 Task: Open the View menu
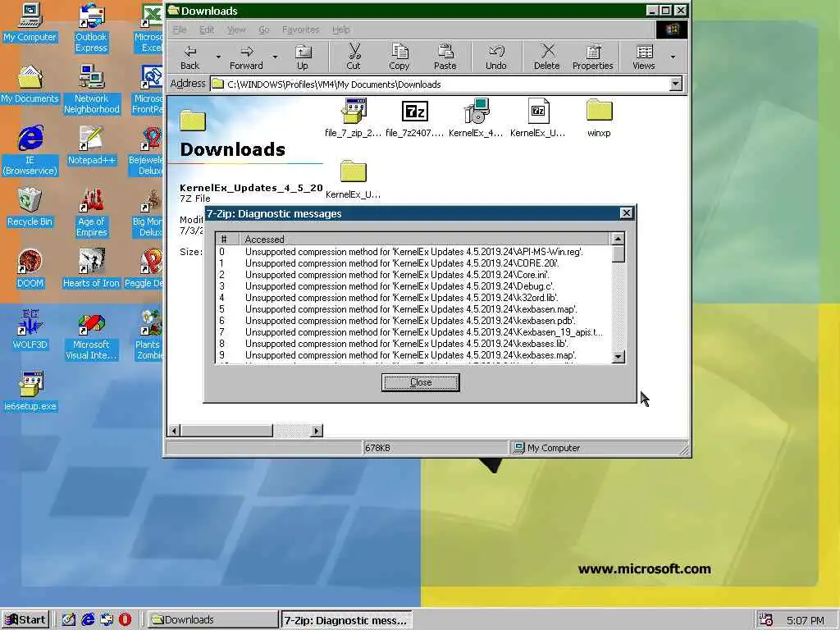[236, 30]
